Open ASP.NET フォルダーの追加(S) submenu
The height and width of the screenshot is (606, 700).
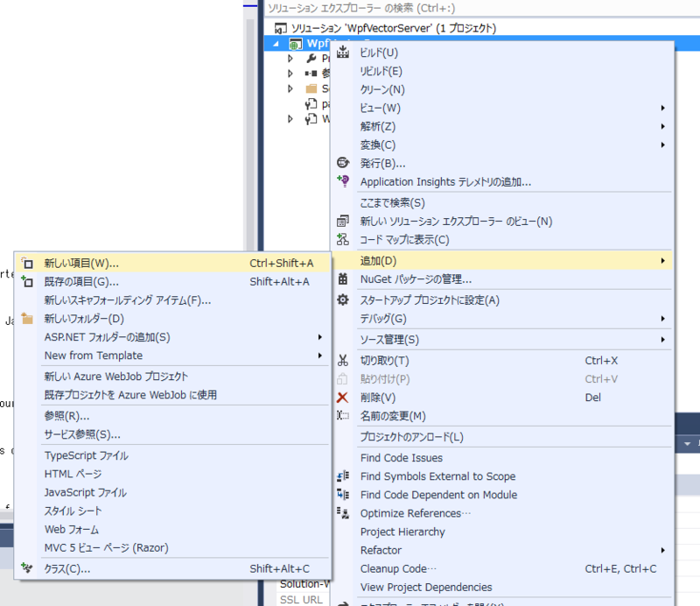tap(172, 337)
